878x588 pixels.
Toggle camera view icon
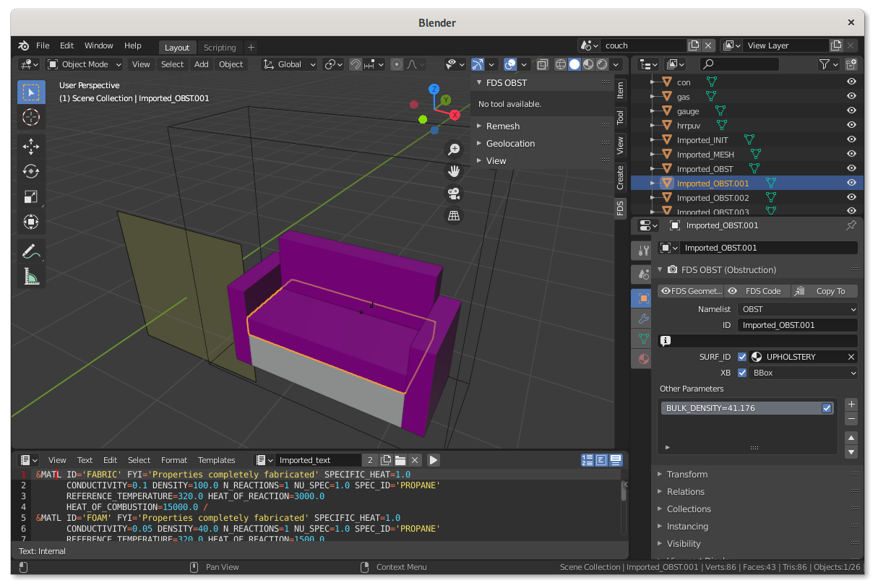454,194
